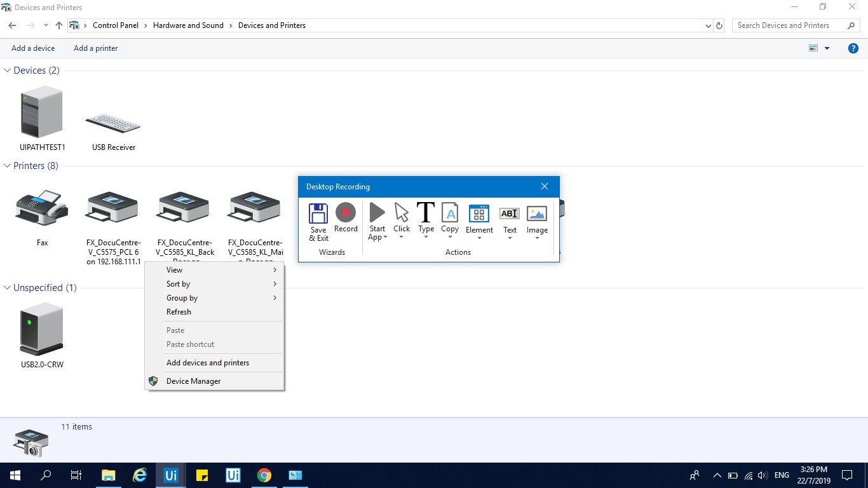The width and height of the screenshot is (868, 488).
Task: Choose the Image action icon
Action: point(537,213)
